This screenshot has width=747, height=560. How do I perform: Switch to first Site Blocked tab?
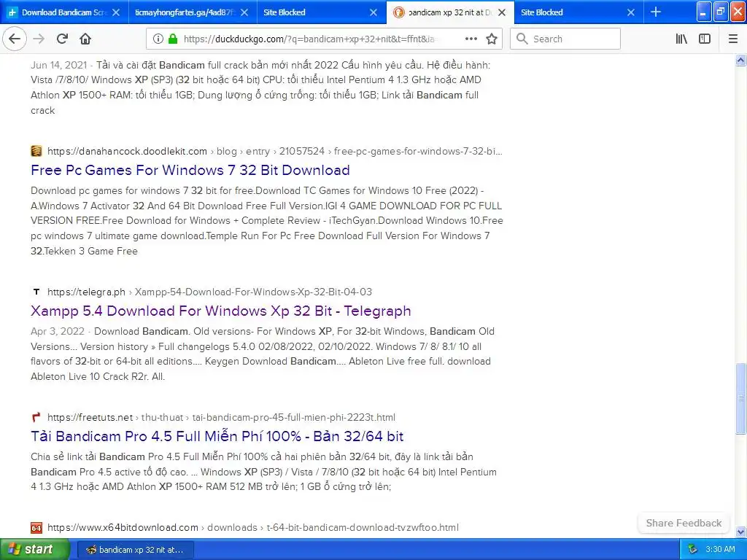pyautogui.click(x=322, y=12)
